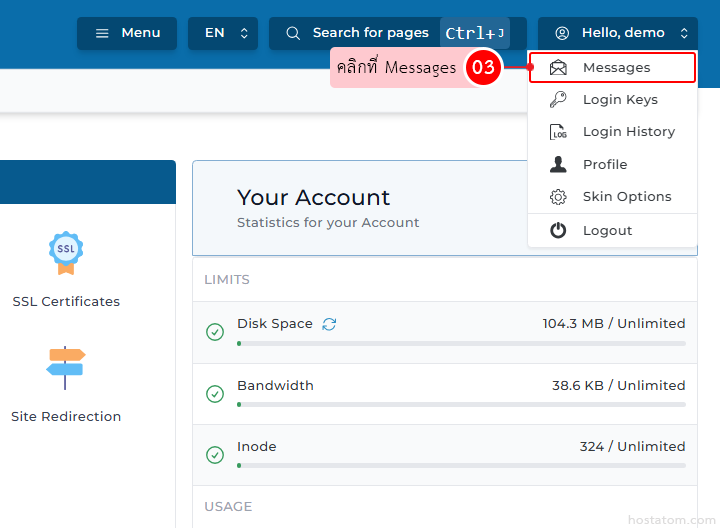
Task: Select Messages from the user menu
Action: point(616,68)
